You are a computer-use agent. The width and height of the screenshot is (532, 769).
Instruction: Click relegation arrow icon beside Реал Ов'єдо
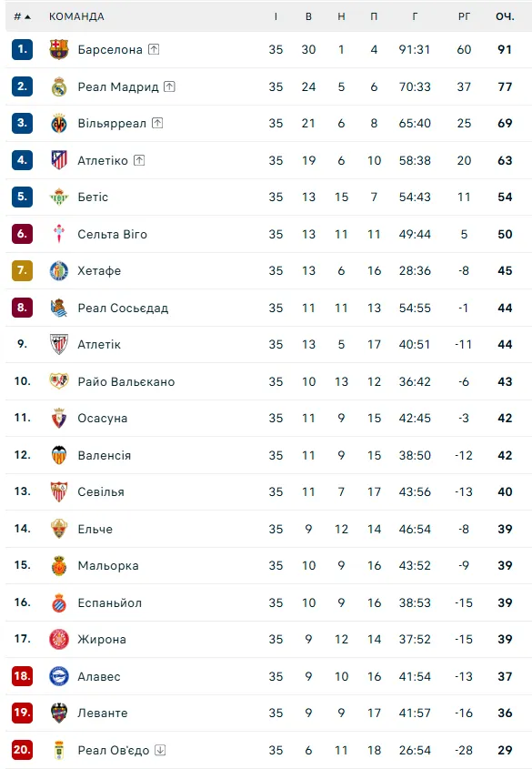tap(160, 750)
